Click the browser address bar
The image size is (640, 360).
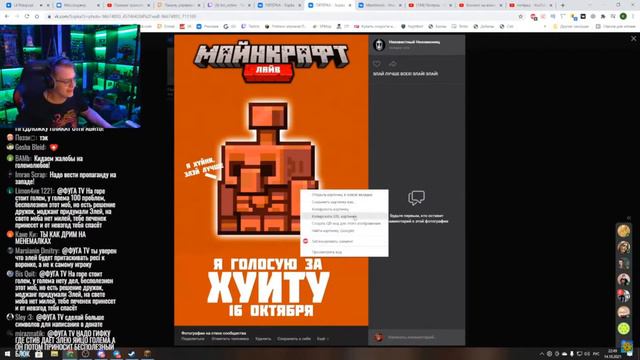(x=282, y=16)
